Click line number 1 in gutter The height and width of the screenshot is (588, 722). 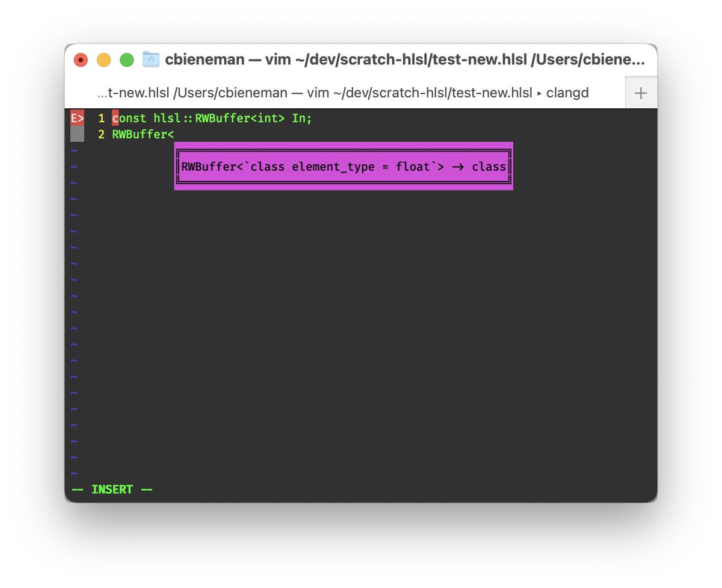pos(101,118)
